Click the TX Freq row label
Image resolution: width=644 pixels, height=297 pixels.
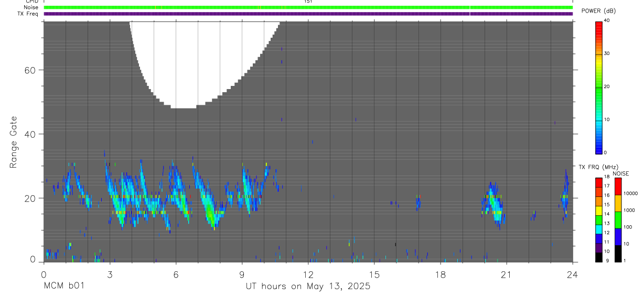[28, 14]
